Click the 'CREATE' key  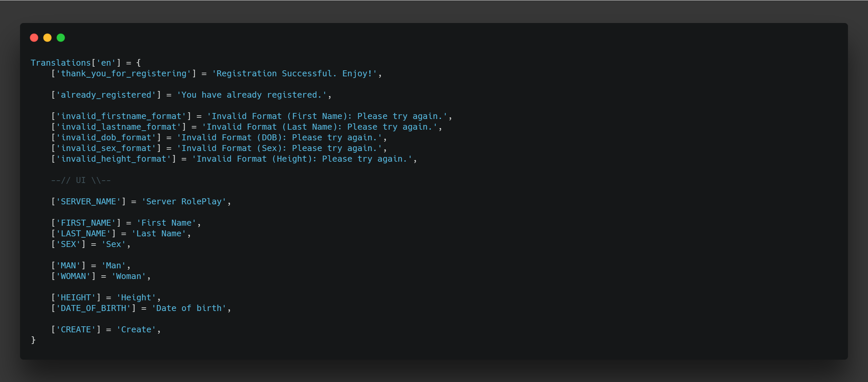76,330
